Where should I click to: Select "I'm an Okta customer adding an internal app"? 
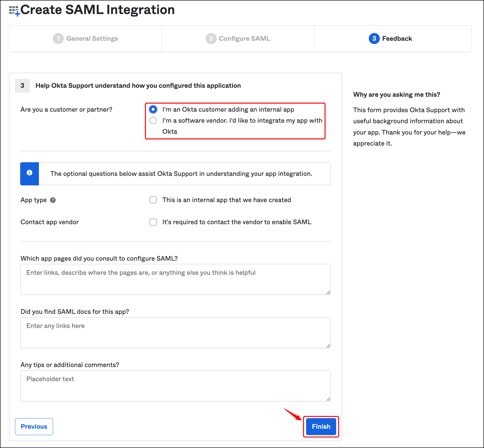(153, 110)
